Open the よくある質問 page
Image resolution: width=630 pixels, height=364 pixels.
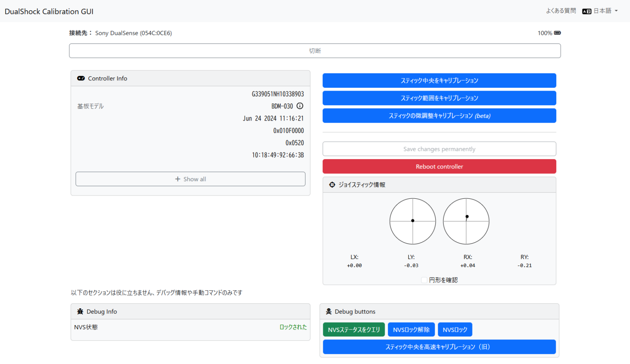pos(561,11)
